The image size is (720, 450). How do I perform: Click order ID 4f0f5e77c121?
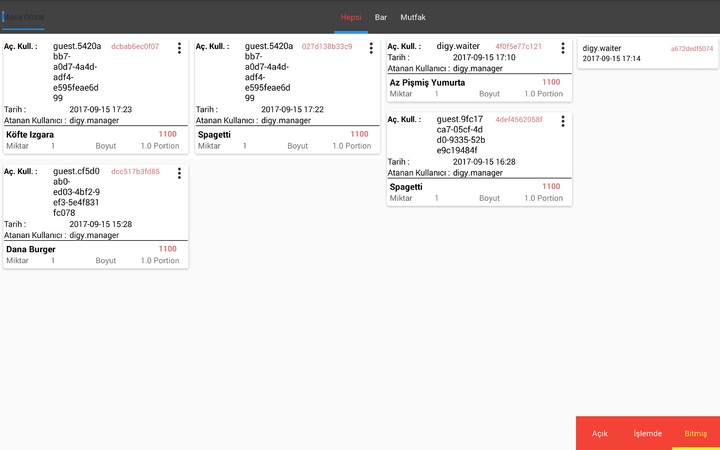[x=518, y=46]
